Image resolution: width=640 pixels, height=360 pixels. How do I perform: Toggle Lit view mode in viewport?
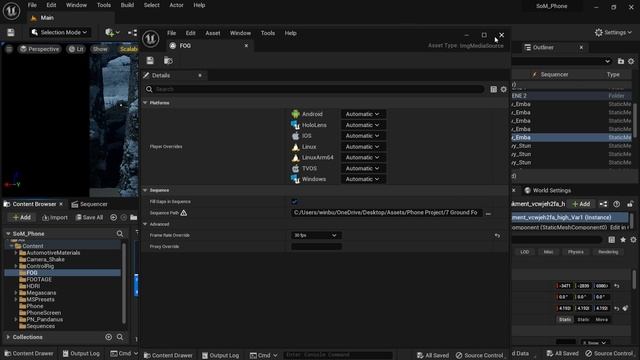point(76,49)
